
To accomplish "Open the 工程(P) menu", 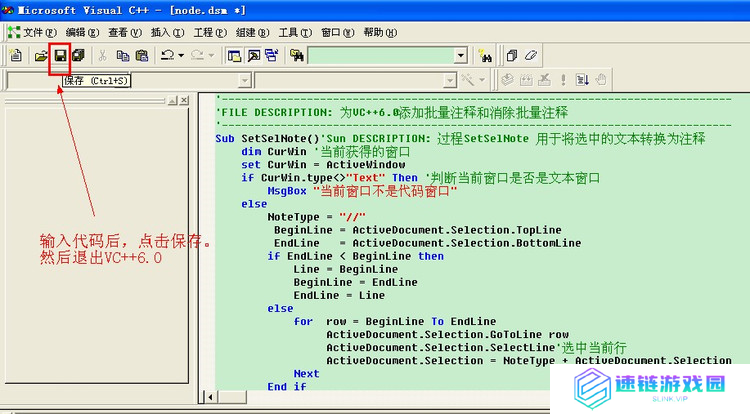I will coord(210,33).
